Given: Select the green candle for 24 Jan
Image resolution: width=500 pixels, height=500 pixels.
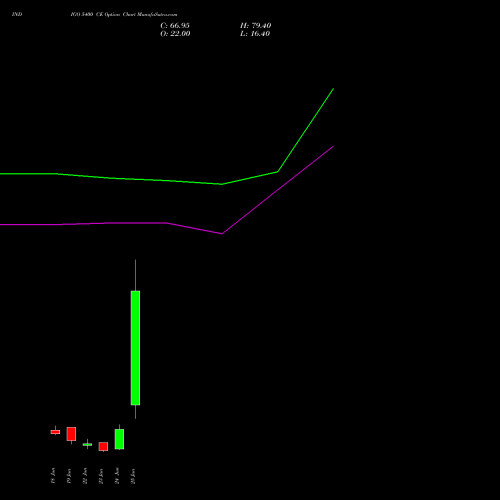Looking at the screenshot, I should click(119, 439).
